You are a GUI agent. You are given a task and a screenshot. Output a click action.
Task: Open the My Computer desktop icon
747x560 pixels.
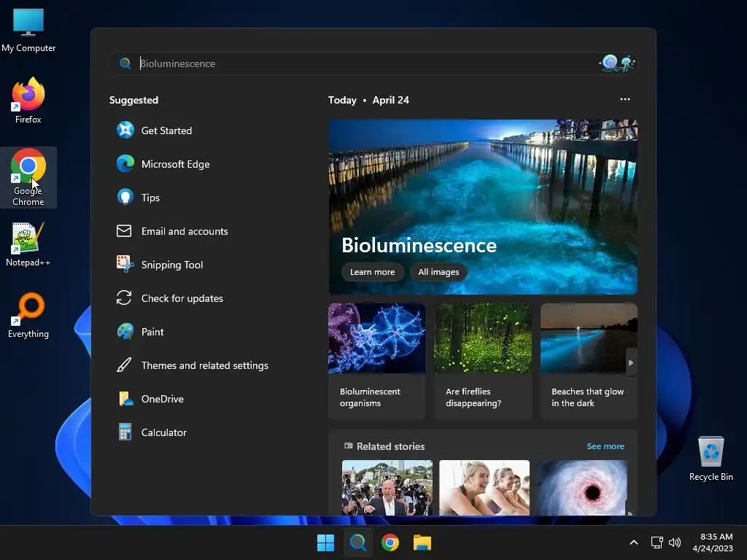(x=28, y=30)
